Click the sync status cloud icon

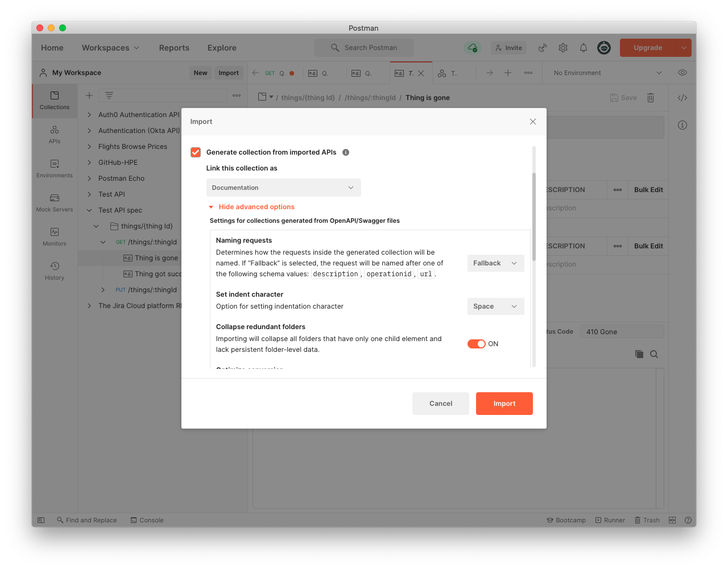[x=472, y=48]
